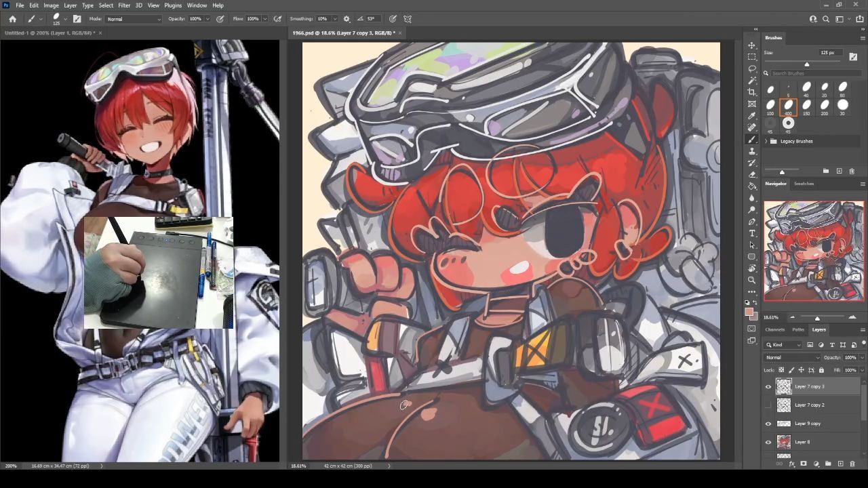Switch to the Swatches tab
Screen dimensions: 868x488
point(804,184)
